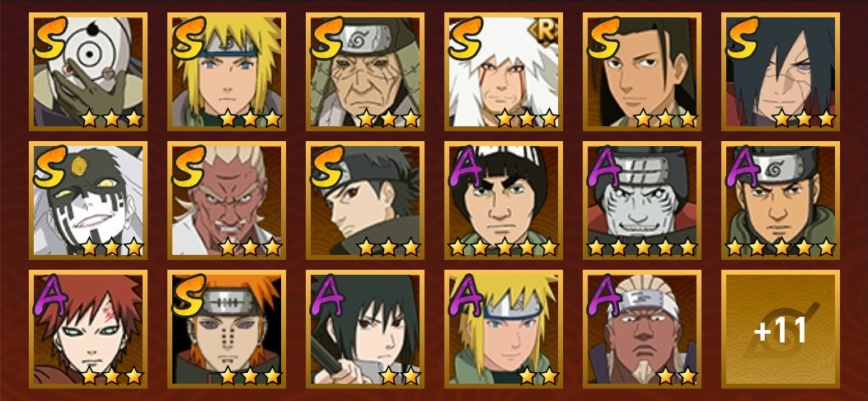Select five-star A-rank Might Guy card
This screenshot has height=401, width=868.
504,200
